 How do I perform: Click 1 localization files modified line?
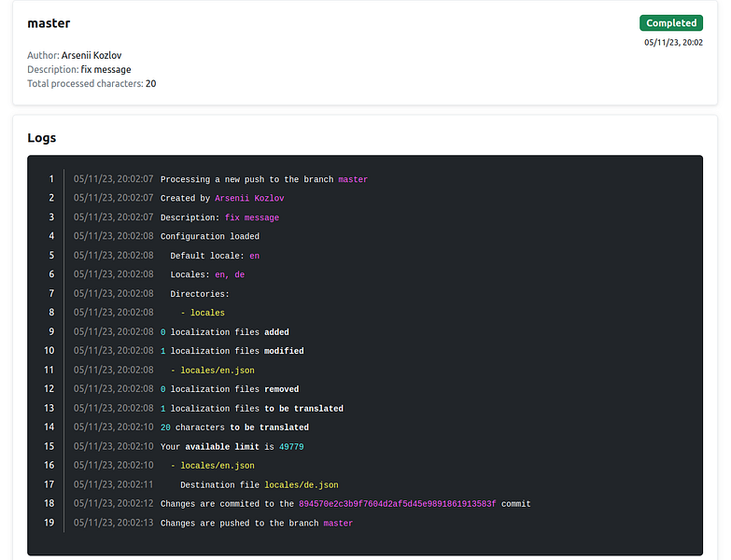232,351
